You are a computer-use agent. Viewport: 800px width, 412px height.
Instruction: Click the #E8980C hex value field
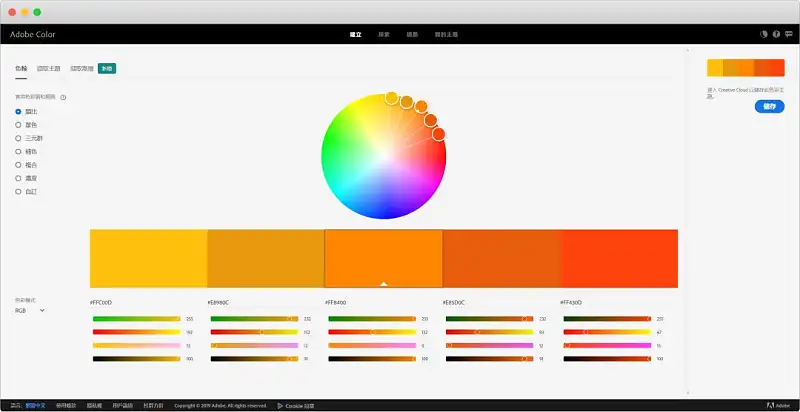tap(218, 302)
